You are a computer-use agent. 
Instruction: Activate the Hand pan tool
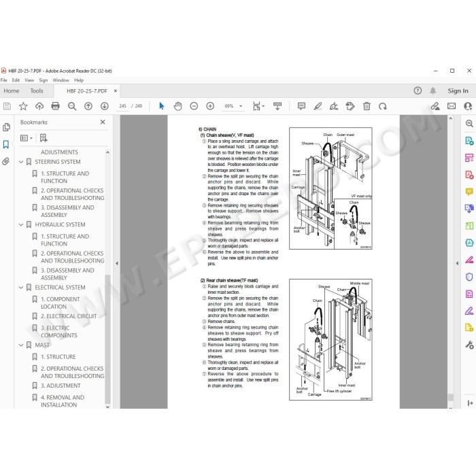point(177,106)
